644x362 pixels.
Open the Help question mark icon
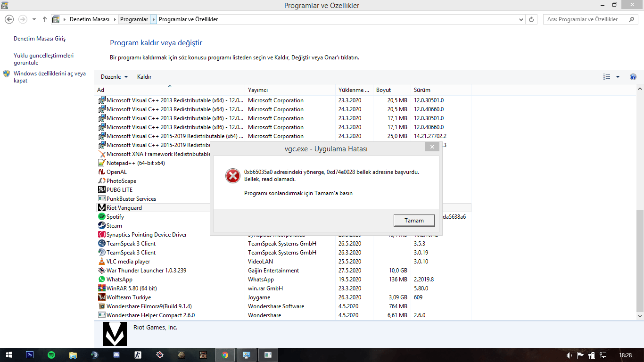pyautogui.click(x=633, y=77)
